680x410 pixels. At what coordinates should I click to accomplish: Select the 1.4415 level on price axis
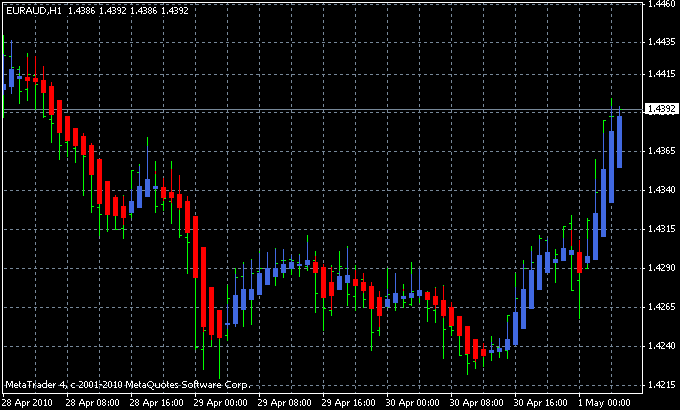click(x=661, y=73)
